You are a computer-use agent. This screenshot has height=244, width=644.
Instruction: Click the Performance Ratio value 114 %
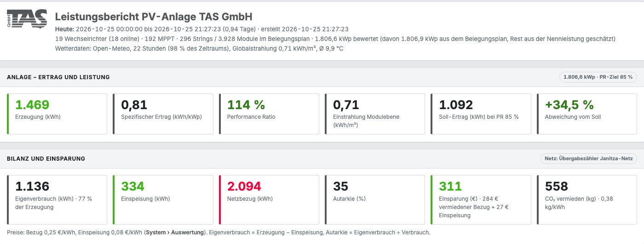pyautogui.click(x=246, y=105)
